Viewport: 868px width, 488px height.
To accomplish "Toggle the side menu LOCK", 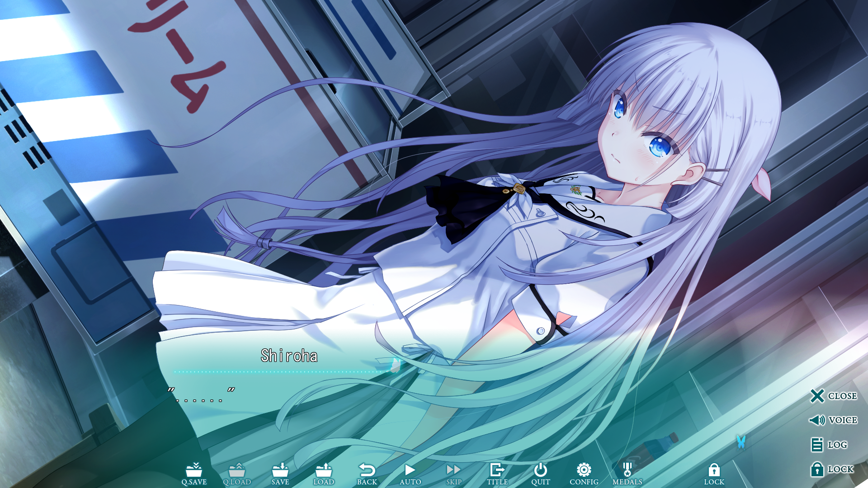I will point(832,469).
